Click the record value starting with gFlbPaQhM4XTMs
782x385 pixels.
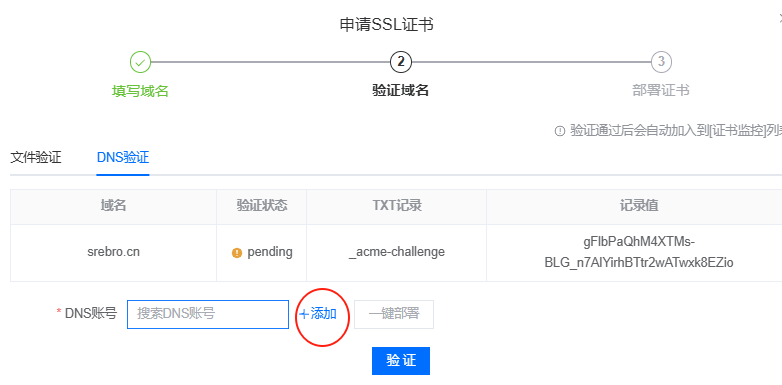639,253
